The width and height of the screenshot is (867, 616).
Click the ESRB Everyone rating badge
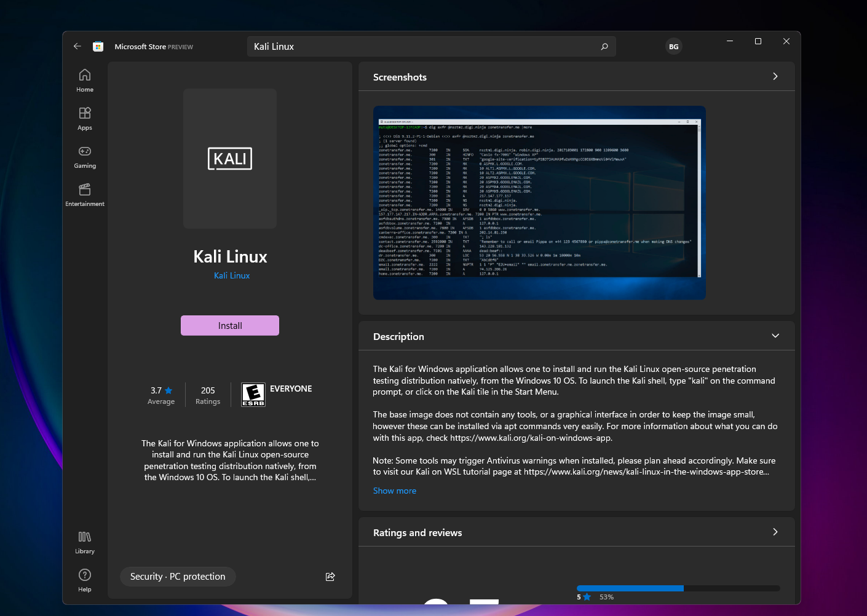pyautogui.click(x=253, y=395)
